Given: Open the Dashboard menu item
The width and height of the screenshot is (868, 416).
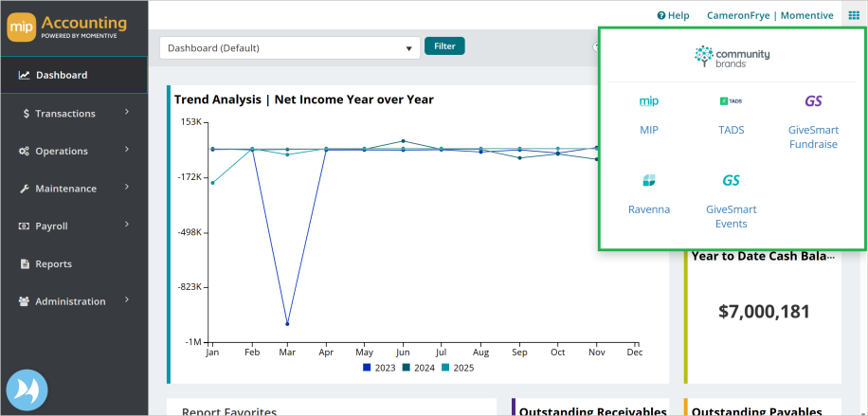Looking at the screenshot, I should pos(74,75).
